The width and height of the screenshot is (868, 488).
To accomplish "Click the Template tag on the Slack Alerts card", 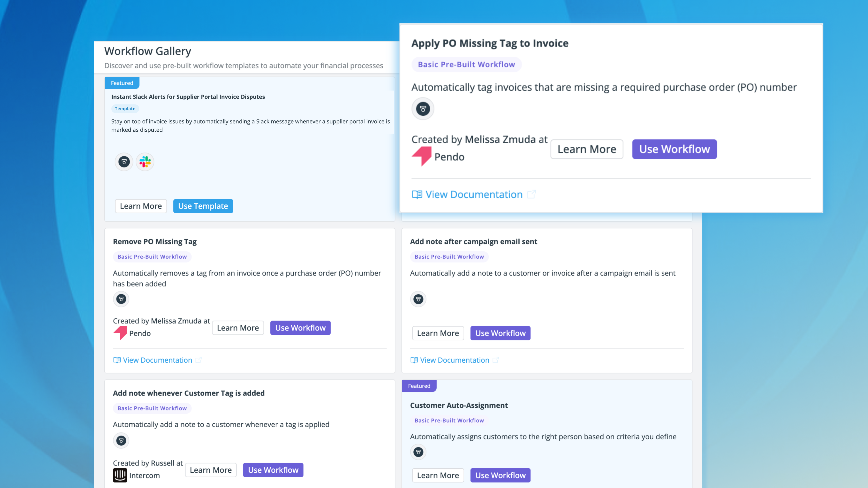I will 125,108.
